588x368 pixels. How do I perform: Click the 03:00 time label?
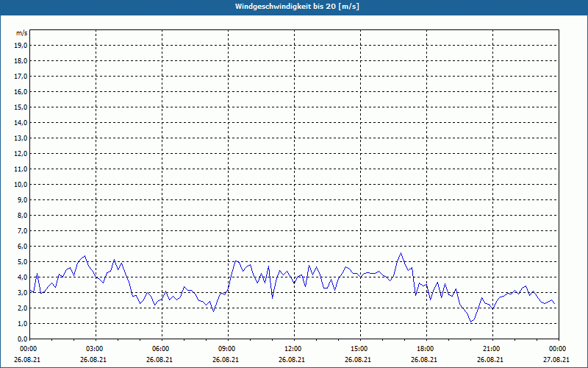click(96, 349)
